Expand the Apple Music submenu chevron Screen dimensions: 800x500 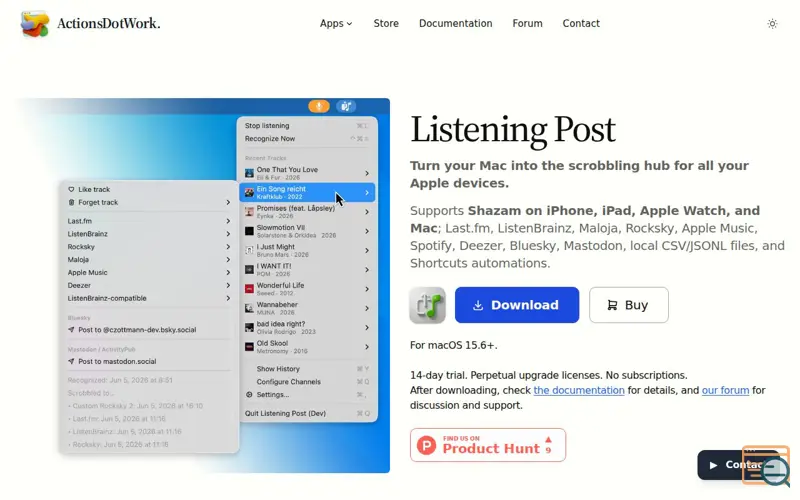pyautogui.click(x=228, y=272)
